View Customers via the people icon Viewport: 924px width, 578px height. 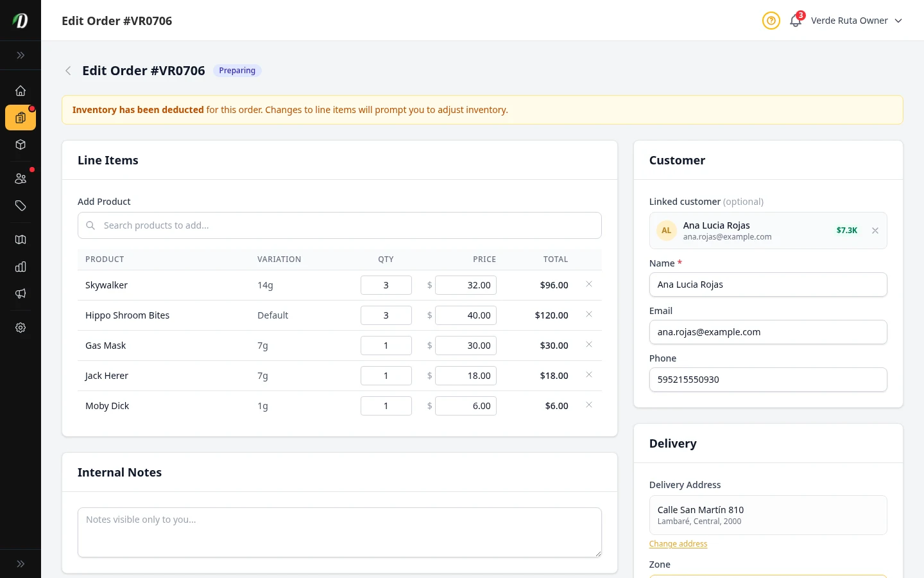(x=21, y=178)
